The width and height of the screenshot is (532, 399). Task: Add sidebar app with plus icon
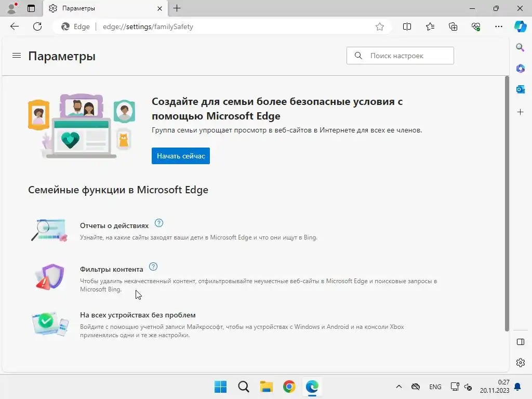coord(520,112)
